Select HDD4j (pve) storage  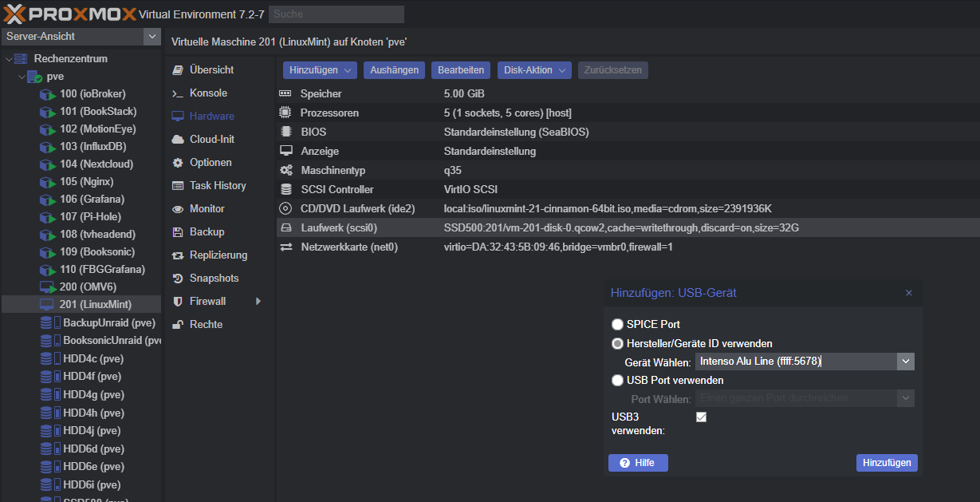[92, 430]
